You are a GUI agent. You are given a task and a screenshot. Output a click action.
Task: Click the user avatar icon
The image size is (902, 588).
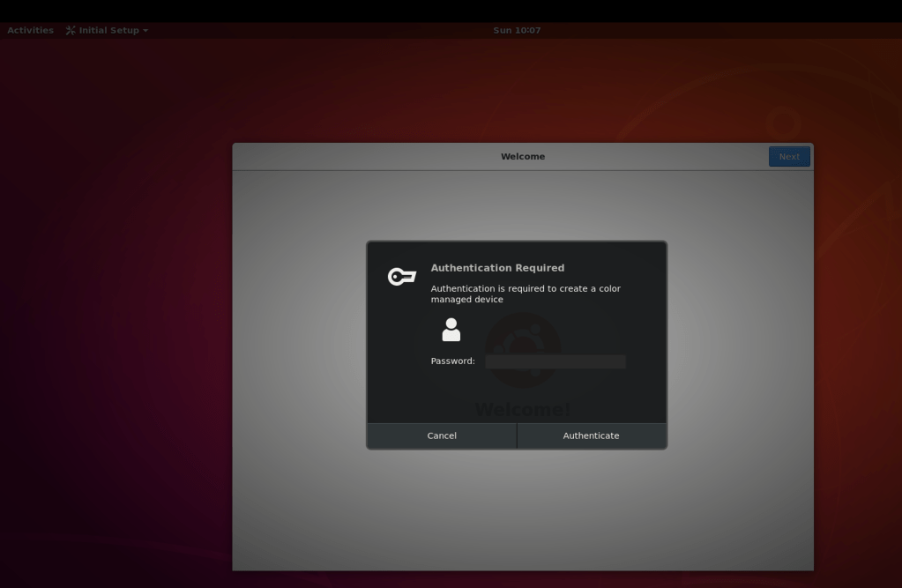point(451,330)
